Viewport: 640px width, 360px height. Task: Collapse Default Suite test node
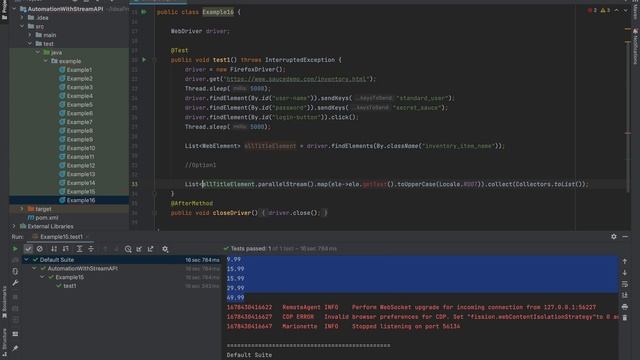[x=27, y=260]
